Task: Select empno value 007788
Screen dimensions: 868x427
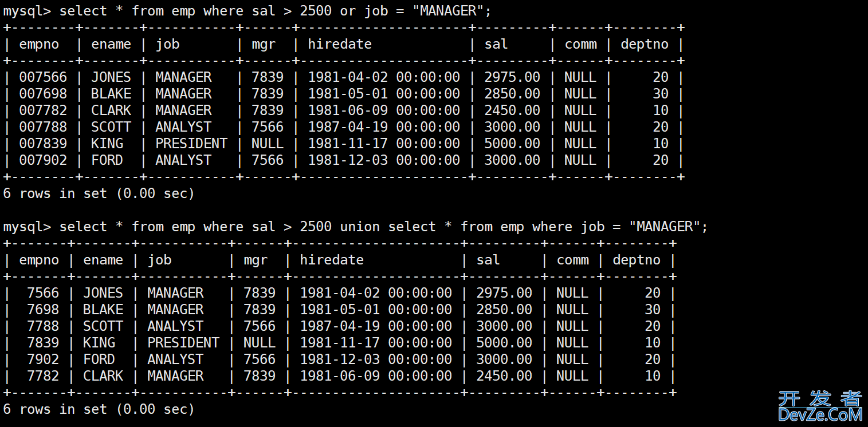Action: (x=43, y=127)
